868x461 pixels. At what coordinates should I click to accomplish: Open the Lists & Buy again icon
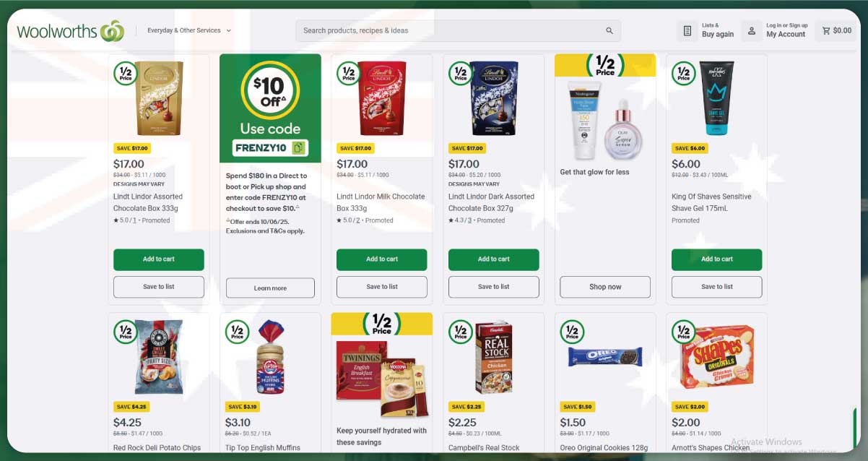687,31
